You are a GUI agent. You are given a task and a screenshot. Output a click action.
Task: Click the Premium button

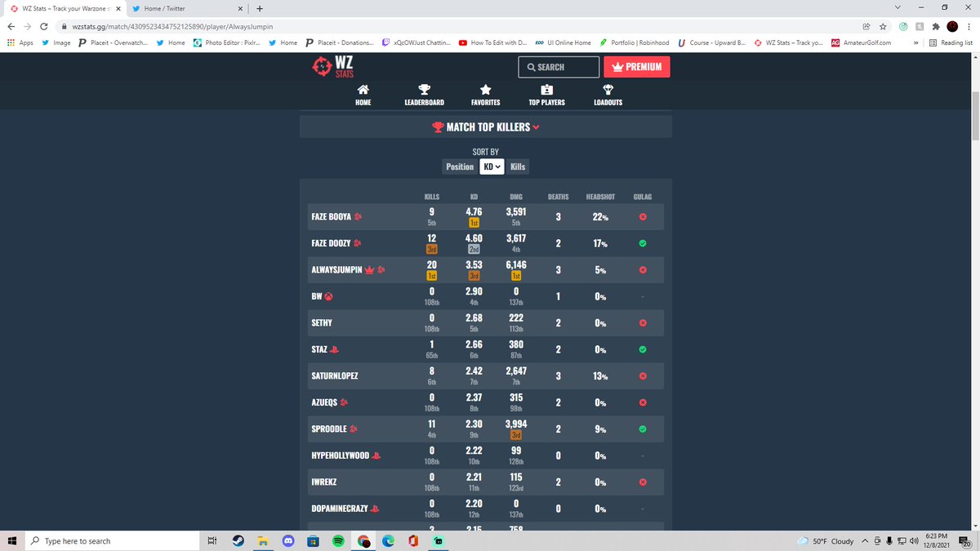coord(637,67)
